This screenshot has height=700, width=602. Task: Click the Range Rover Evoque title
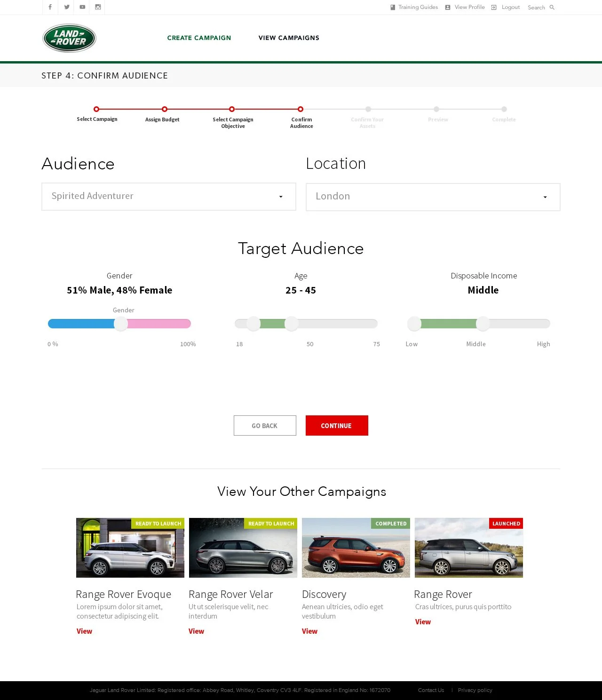pyautogui.click(x=123, y=594)
